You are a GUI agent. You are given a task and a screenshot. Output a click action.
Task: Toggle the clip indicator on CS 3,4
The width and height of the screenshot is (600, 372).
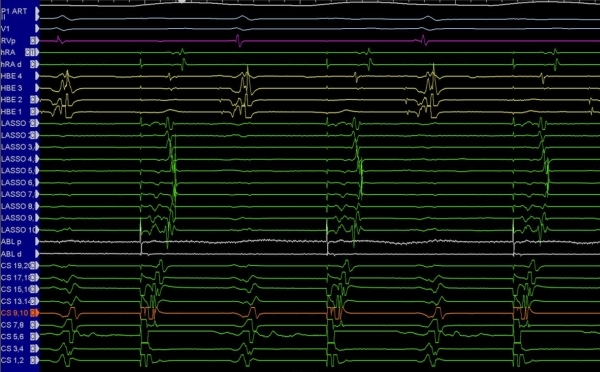[34, 348]
